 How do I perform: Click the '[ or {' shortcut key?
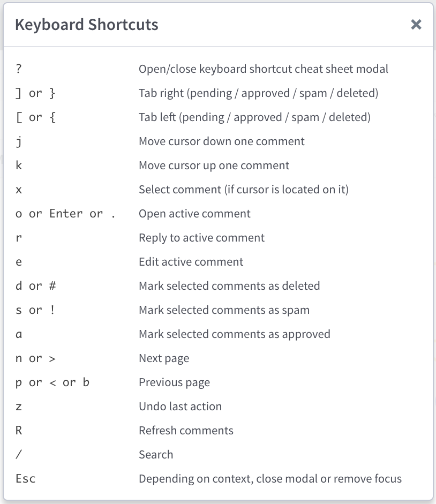click(x=36, y=117)
